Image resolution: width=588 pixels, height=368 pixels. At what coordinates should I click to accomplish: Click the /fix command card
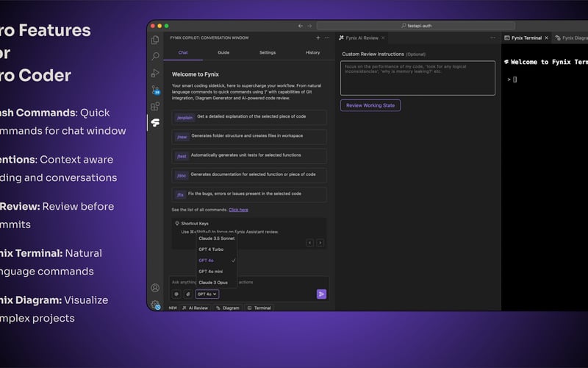pyautogui.click(x=249, y=195)
